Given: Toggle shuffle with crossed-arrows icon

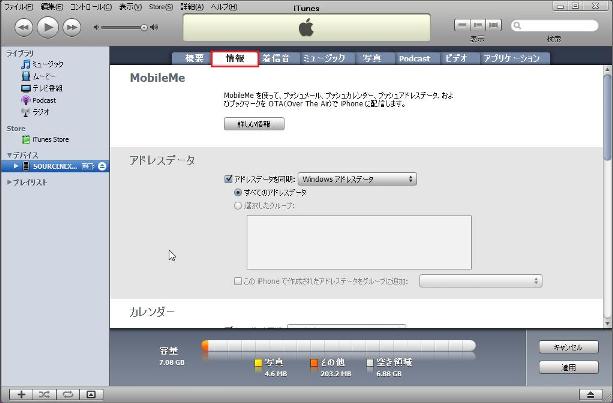Looking at the screenshot, I should click(x=44, y=394).
